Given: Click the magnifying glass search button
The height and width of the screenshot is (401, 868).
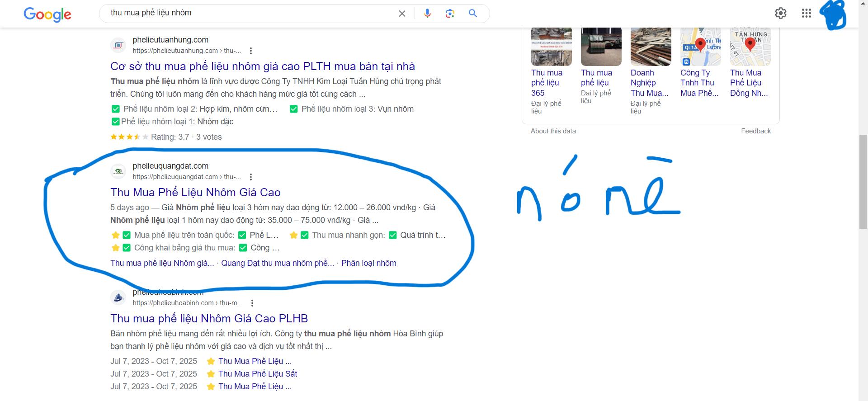Looking at the screenshot, I should (x=473, y=14).
